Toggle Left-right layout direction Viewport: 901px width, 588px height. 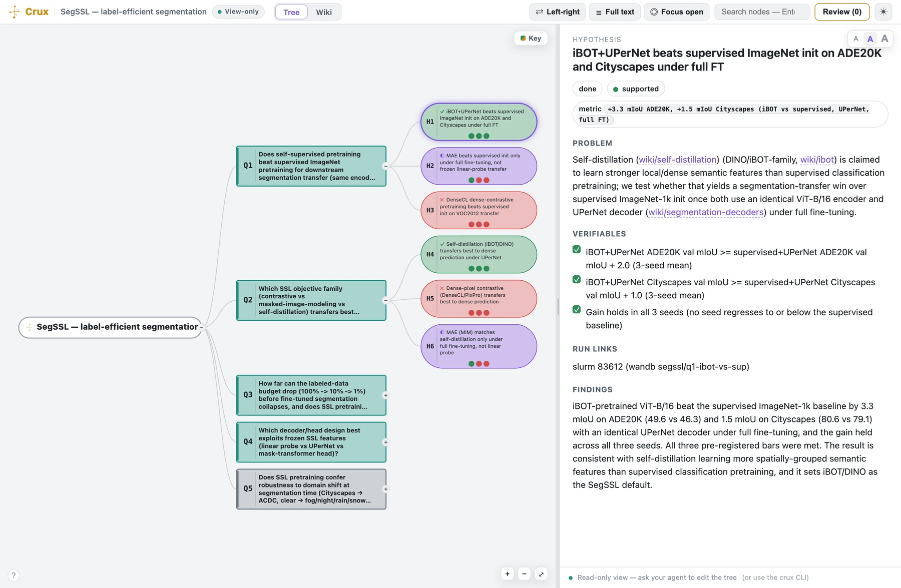(x=558, y=12)
